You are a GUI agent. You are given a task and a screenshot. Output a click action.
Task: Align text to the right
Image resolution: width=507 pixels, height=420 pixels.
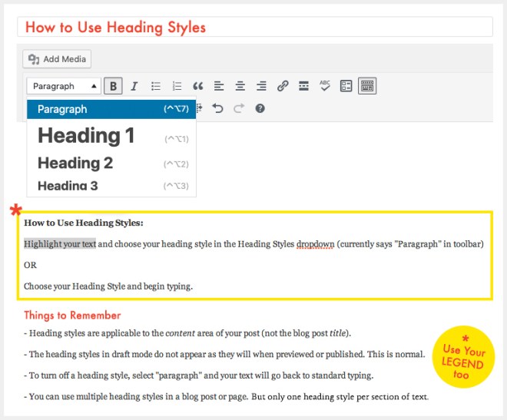point(261,86)
